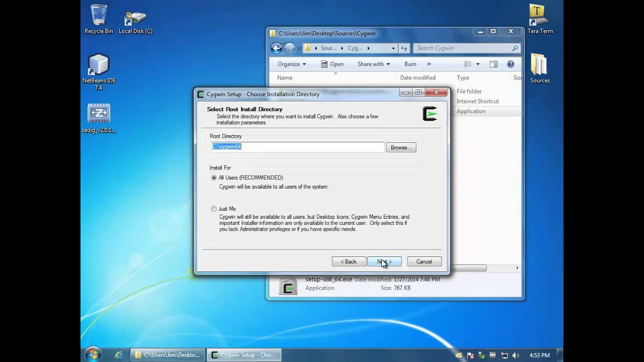Click Open in the Explorer toolbar

(x=333, y=64)
